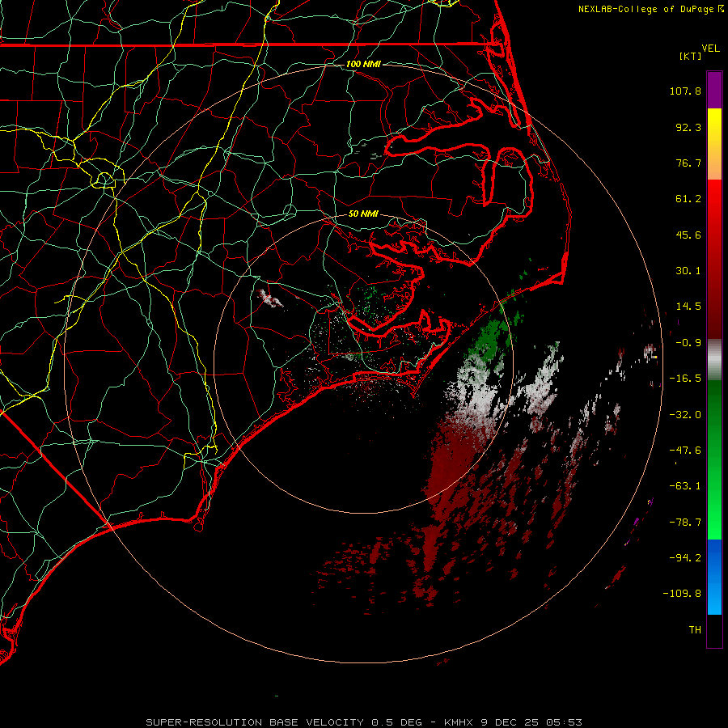Click the -63.1 scale value
728x728 pixels.
coord(685,486)
